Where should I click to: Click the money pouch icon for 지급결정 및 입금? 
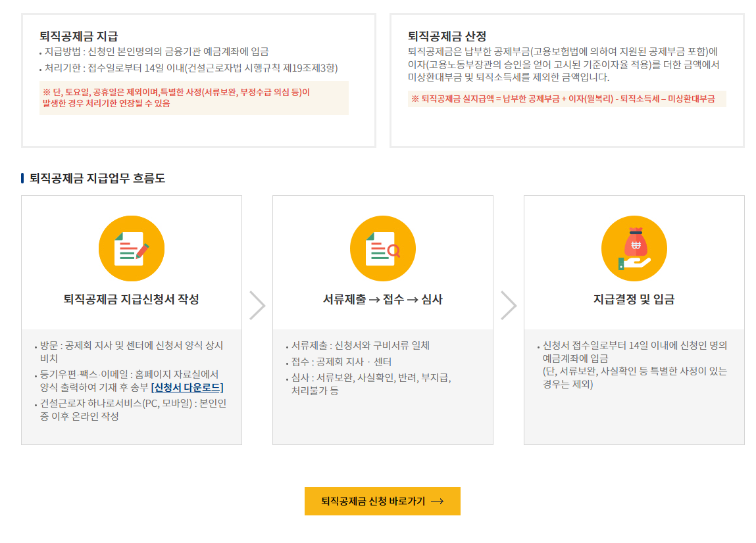634,248
